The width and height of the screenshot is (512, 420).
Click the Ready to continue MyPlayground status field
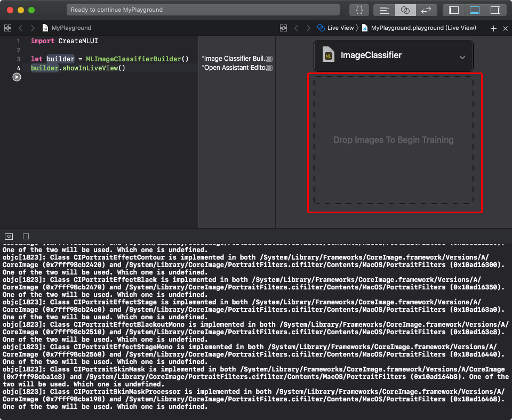tap(203, 10)
